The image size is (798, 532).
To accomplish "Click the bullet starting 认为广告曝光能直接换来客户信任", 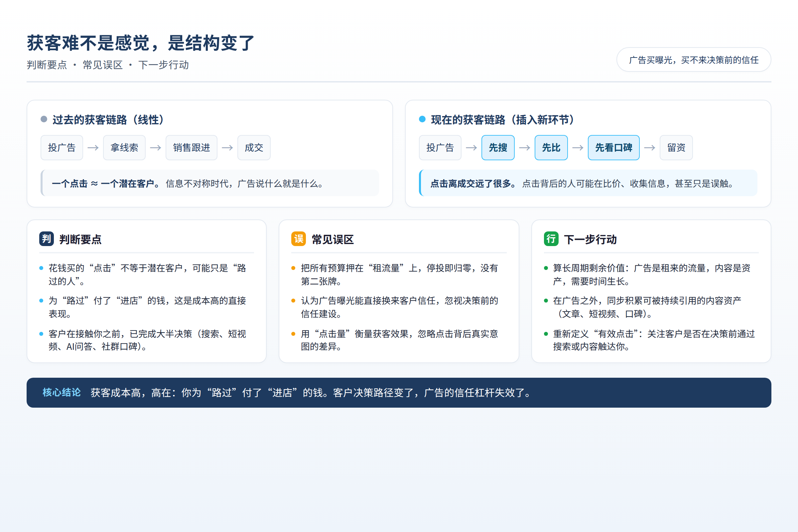I will point(399,307).
